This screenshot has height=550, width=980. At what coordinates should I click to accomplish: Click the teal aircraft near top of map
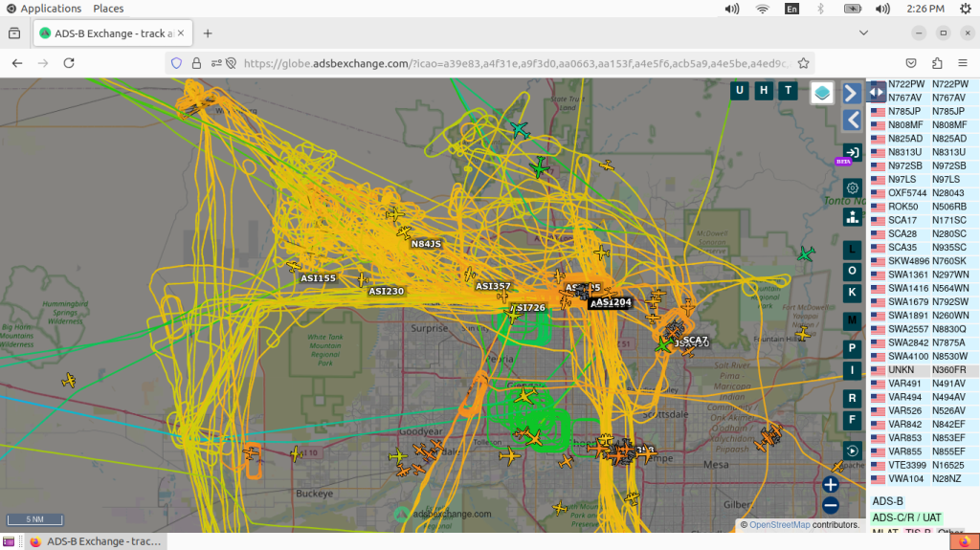click(520, 130)
